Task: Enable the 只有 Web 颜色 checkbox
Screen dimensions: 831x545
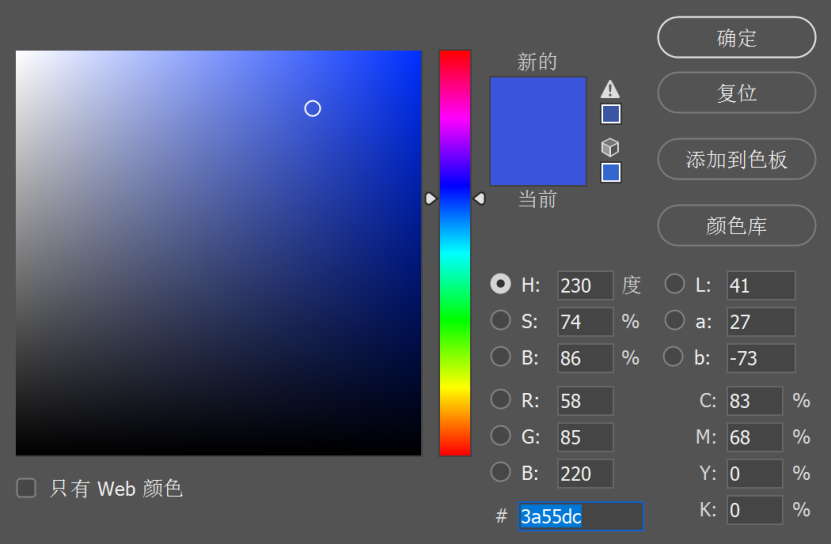Action: coord(26,488)
